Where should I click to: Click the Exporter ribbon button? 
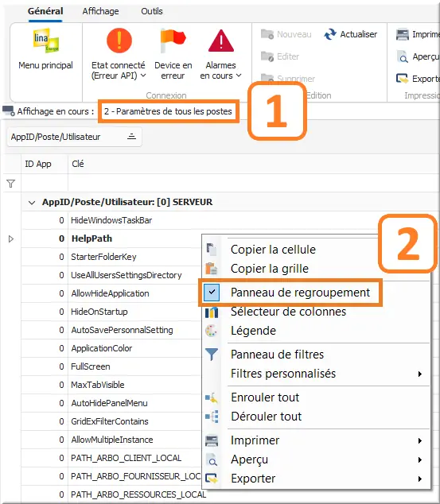pos(417,79)
